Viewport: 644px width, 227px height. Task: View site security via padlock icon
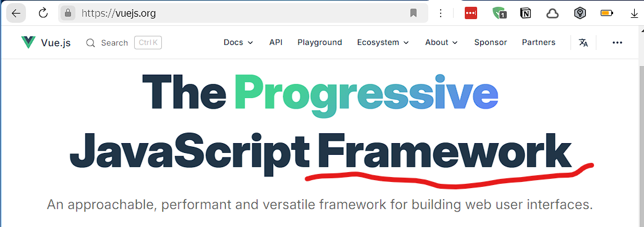pyautogui.click(x=68, y=14)
